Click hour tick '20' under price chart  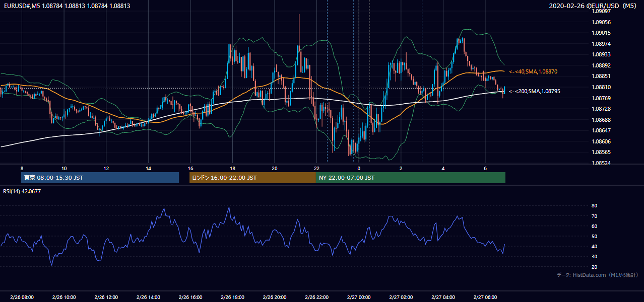[x=275, y=168]
